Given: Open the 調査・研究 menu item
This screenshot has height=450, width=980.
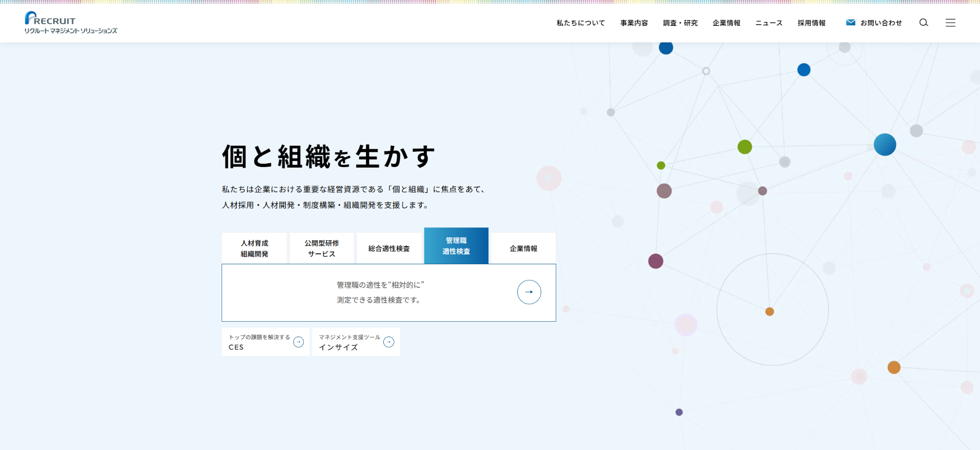Looking at the screenshot, I should [680, 23].
